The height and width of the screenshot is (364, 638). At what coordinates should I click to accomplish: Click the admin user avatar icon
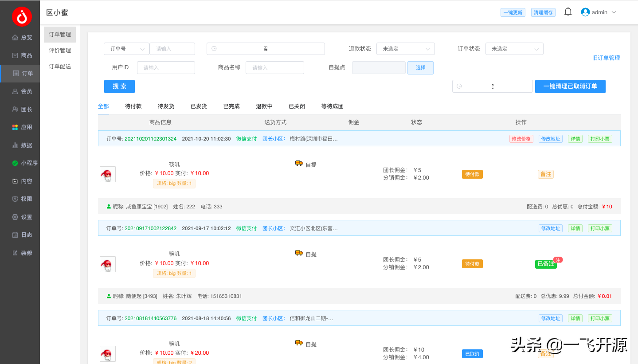(x=585, y=12)
